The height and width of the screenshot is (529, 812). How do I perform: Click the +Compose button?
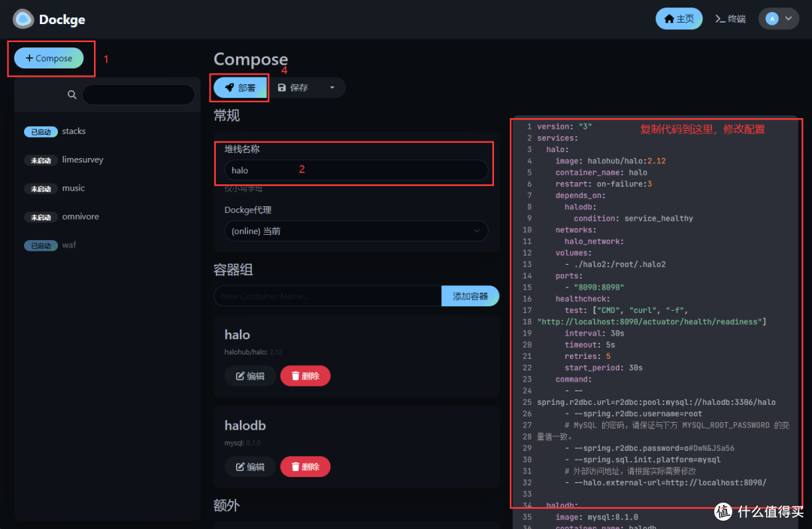pyautogui.click(x=50, y=57)
